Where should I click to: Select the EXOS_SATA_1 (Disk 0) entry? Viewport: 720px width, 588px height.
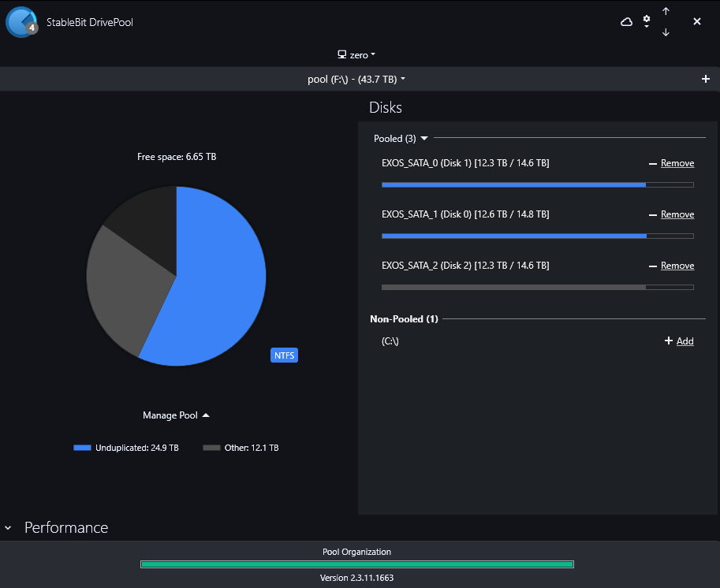pyautogui.click(x=465, y=214)
